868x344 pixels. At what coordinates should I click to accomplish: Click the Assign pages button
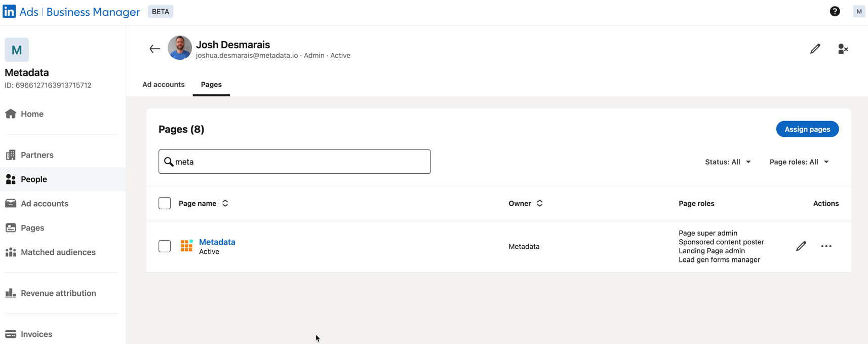(x=807, y=129)
